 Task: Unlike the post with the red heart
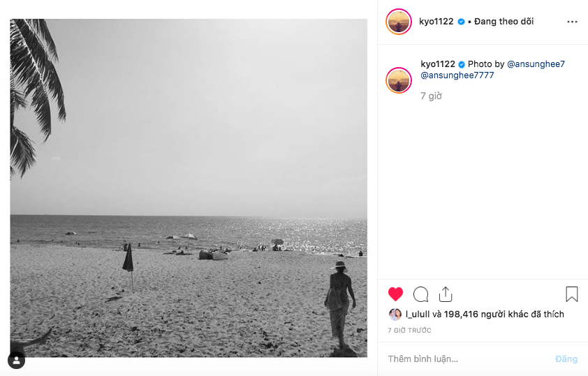tap(396, 294)
